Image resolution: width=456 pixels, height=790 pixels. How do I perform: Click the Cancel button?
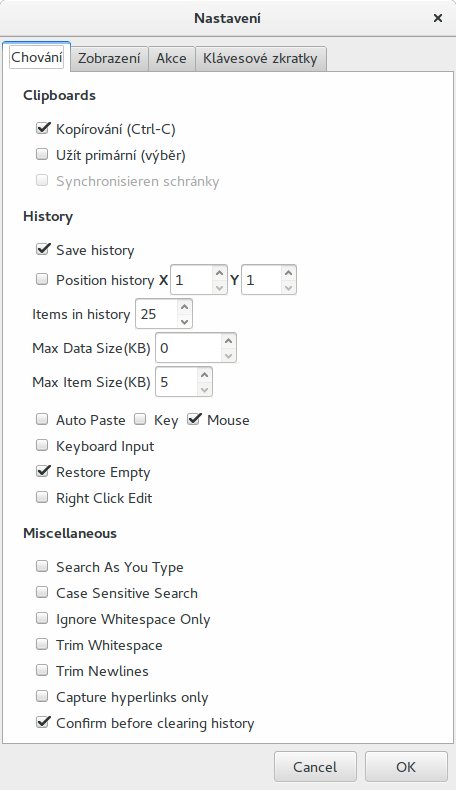pyautogui.click(x=315, y=767)
